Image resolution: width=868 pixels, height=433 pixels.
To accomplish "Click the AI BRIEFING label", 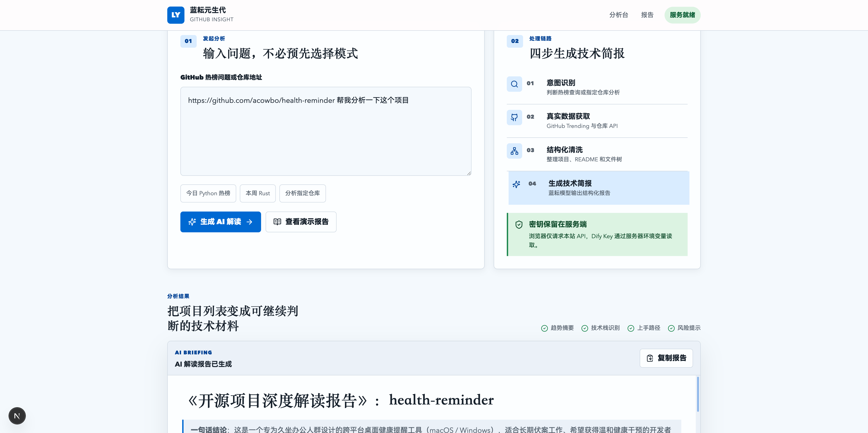I will click(193, 353).
